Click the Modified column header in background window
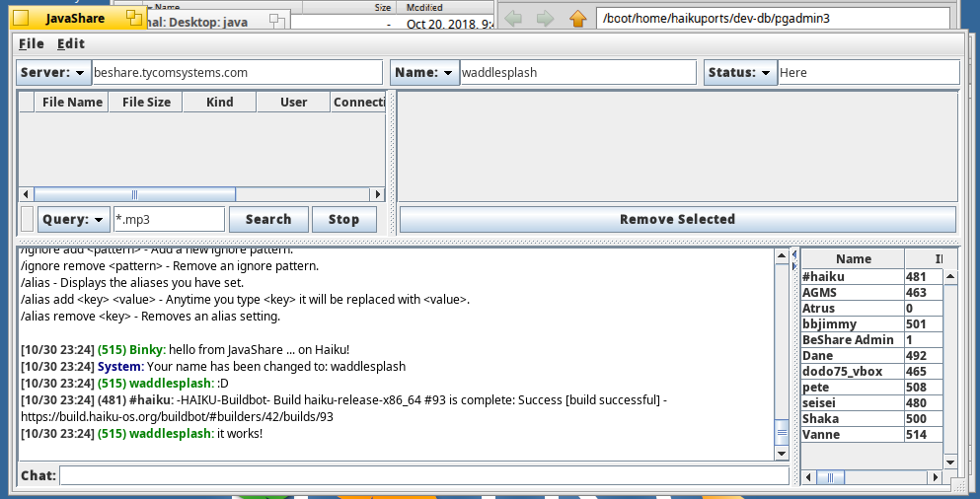 (x=423, y=8)
